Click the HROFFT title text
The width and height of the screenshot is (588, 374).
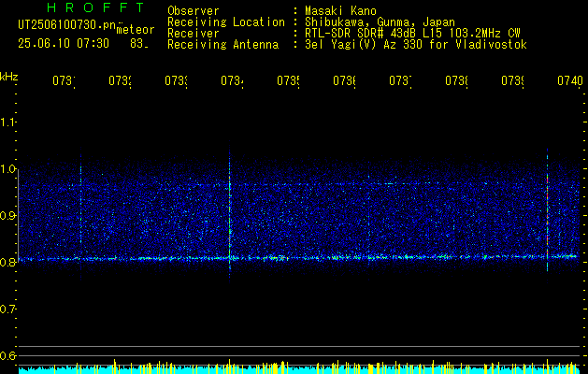[x=95, y=7]
